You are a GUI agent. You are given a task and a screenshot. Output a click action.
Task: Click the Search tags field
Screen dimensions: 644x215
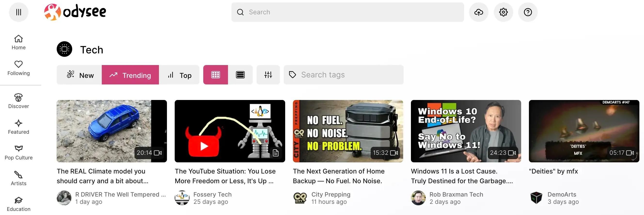344,75
